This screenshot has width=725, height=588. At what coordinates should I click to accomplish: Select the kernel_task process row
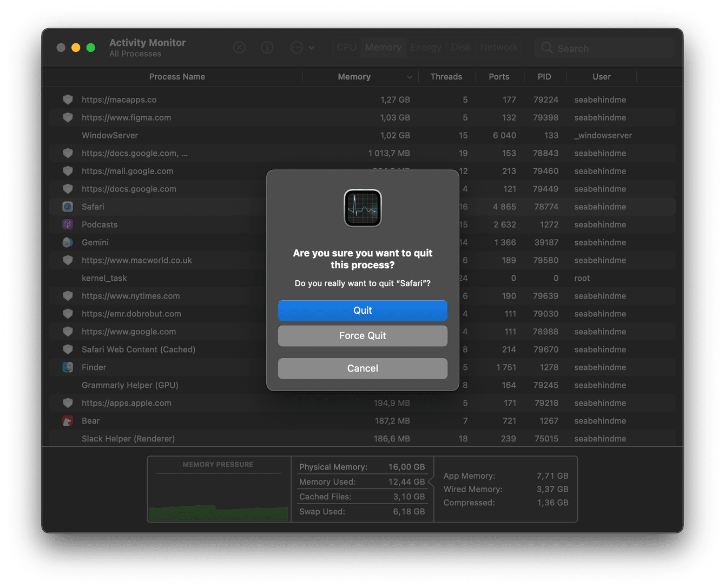362,278
